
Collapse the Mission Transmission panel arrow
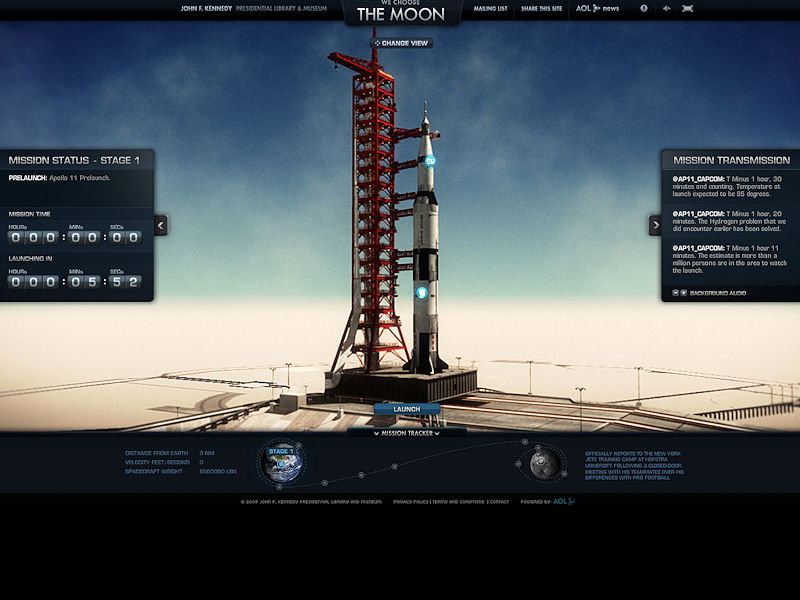655,225
